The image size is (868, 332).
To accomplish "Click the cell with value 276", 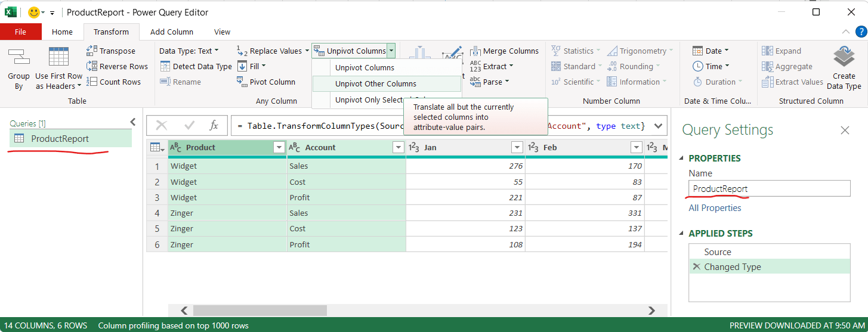I will tap(465, 166).
